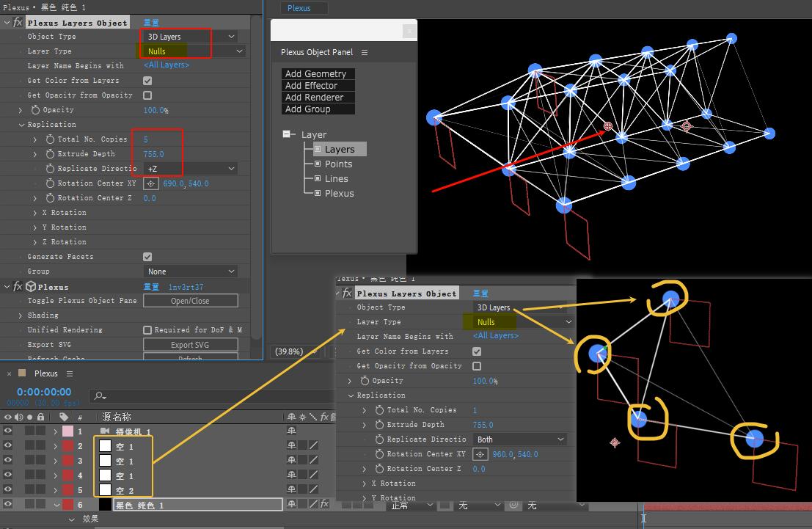The width and height of the screenshot is (812, 529).
Task: Toggle Opacity stopwatch in main effect panel
Action: click(35, 110)
